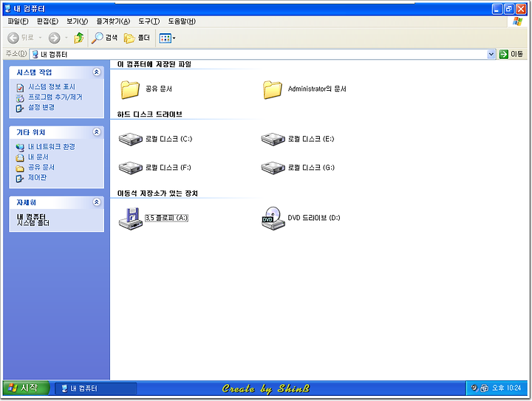Click the 로컬 디스크 (F:) label
Viewport: 532px width, 401px height.
pos(168,168)
